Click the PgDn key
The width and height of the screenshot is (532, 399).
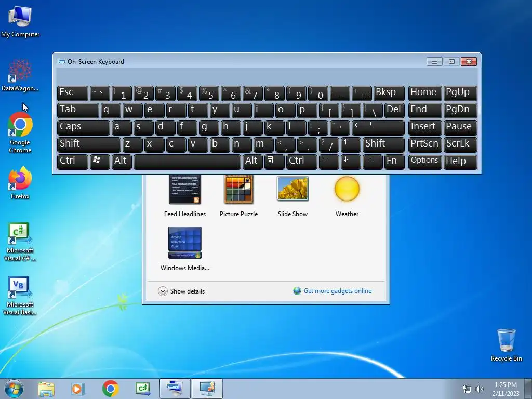click(460, 110)
